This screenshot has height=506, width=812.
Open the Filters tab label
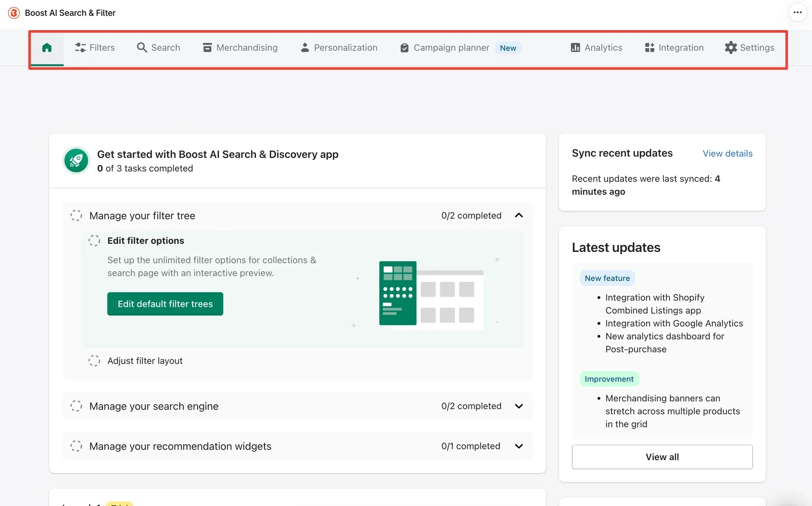[102, 48]
